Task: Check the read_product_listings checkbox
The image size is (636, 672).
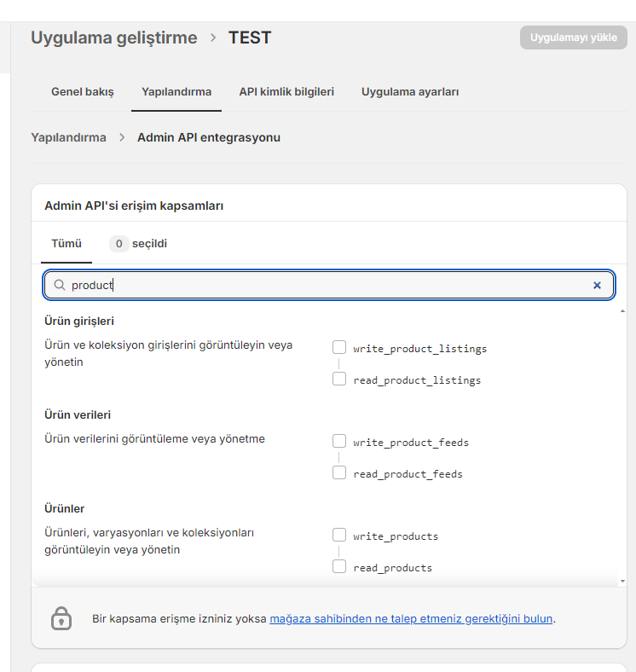Action: pyautogui.click(x=339, y=379)
